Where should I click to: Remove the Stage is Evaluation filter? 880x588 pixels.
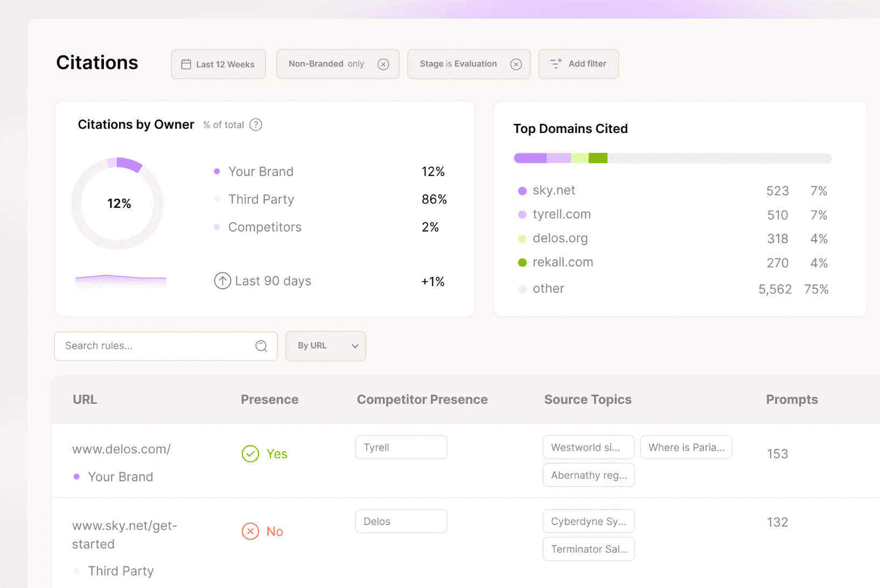(x=516, y=65)
